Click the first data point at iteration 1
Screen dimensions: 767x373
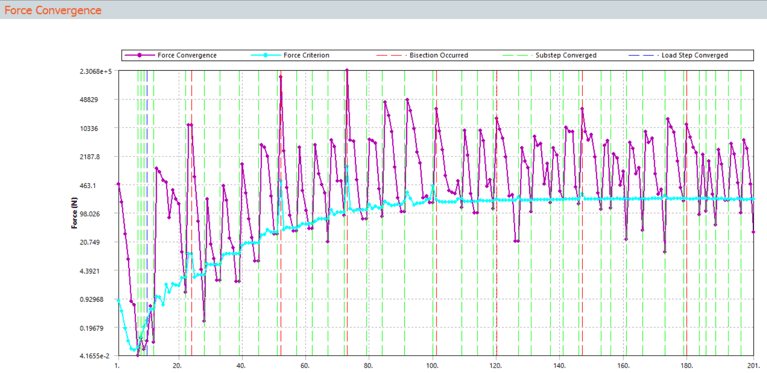click(x=118, y=184)
